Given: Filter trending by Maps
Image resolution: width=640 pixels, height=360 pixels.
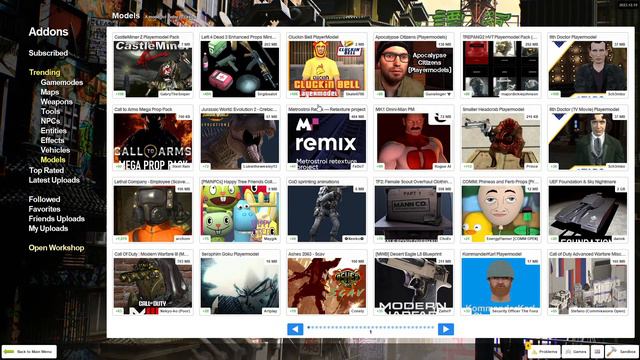Looking at the screenshot, I should [x=50, y=92].
